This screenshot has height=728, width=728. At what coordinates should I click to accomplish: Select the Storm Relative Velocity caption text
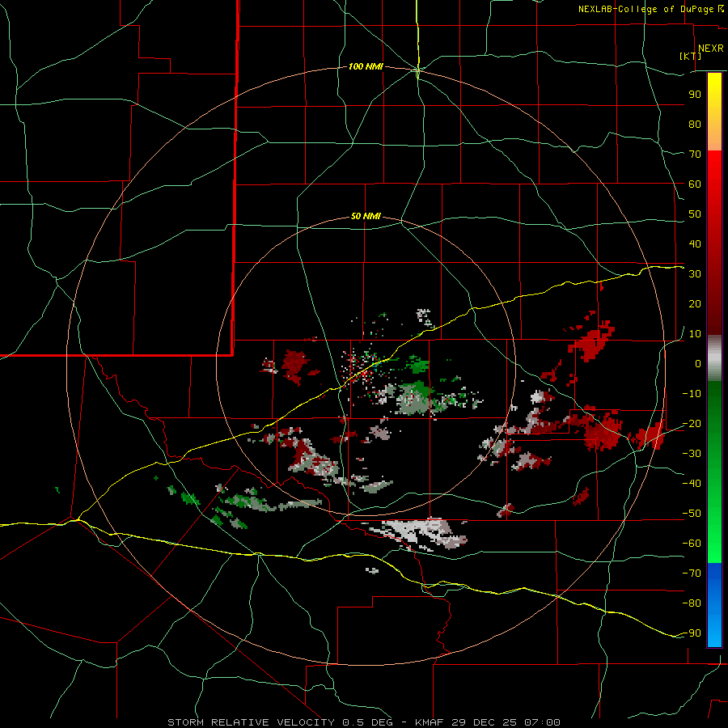(363, 722)
